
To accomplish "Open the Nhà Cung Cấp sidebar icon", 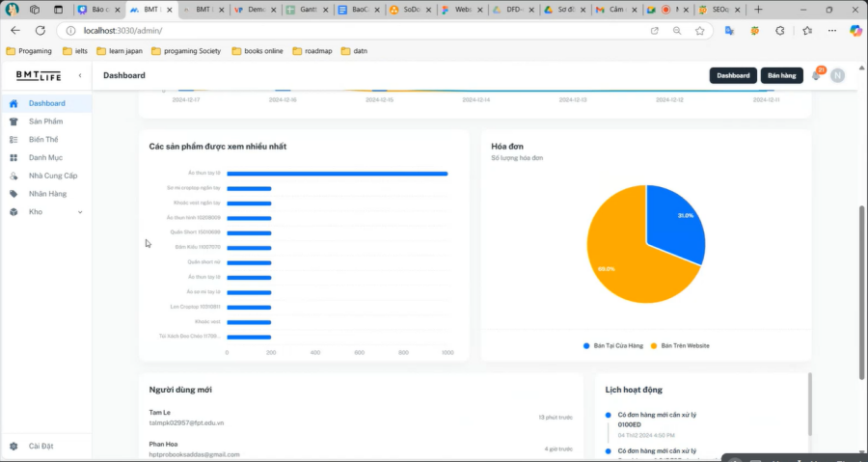I will pos(14,176).
